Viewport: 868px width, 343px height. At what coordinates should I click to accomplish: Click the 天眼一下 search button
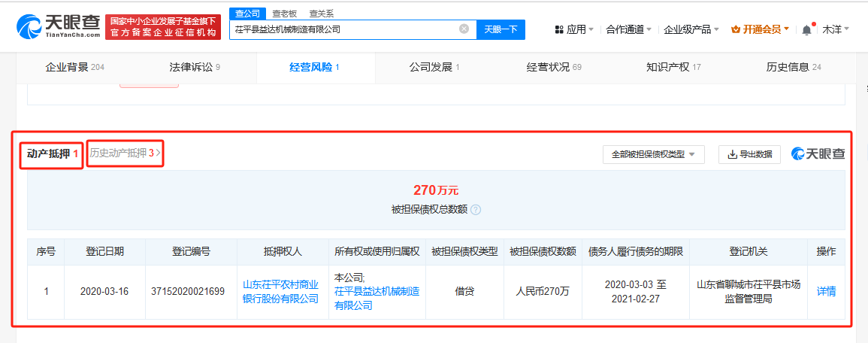[501, 29]
